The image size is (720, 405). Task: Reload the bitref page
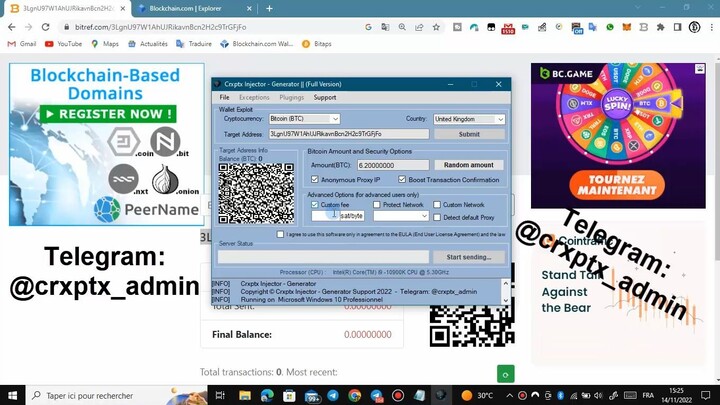click(45, 27)
